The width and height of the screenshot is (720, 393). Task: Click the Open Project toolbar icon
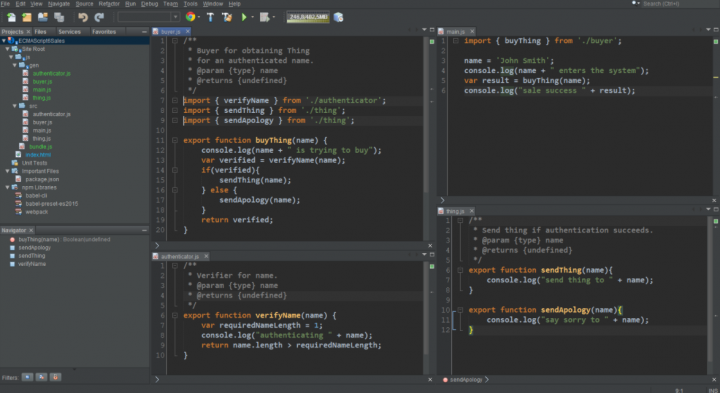coord(43,17)
